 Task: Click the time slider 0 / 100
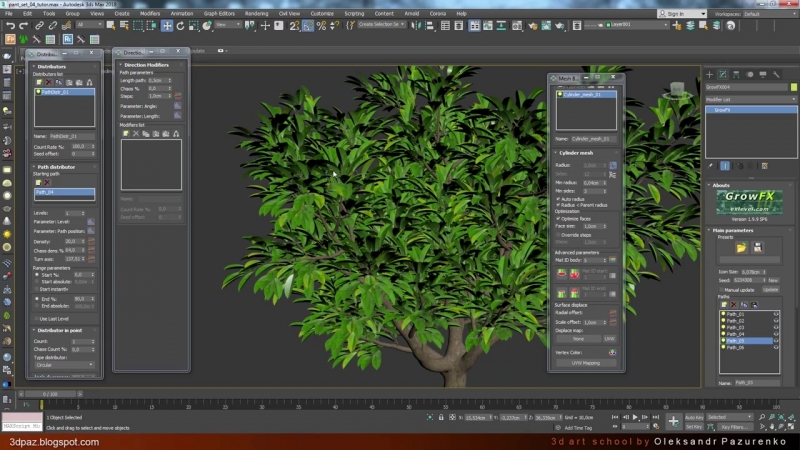50,394
